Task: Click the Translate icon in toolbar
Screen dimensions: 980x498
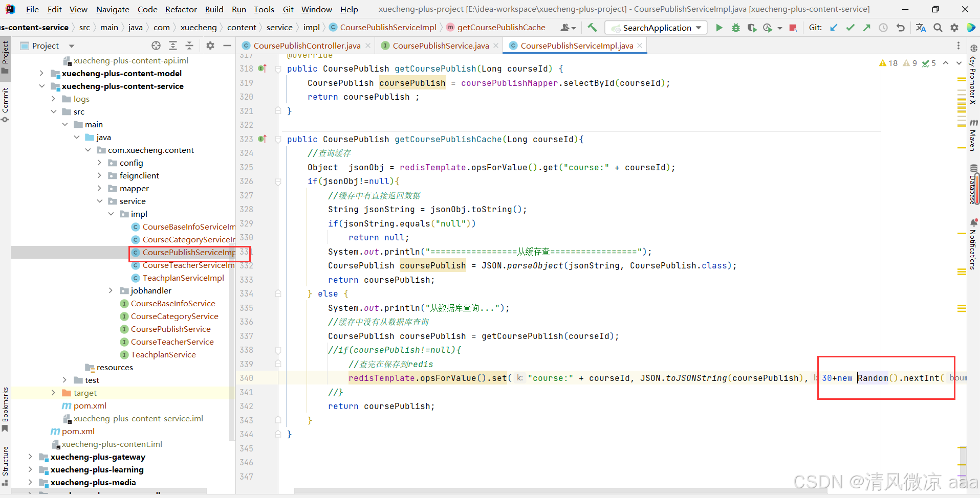Action: tap(921, 28)
